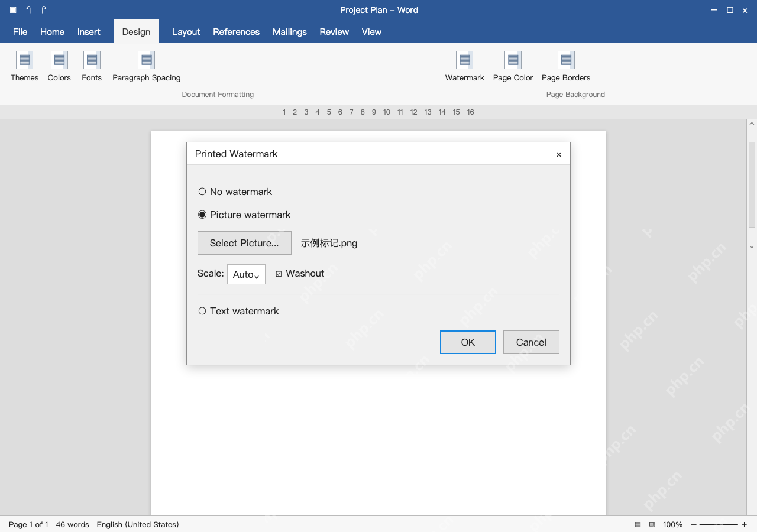Viewport: 757px width, 532px height.
Task: Uncheck the Washout checkbox
Action: click(279, 274)
